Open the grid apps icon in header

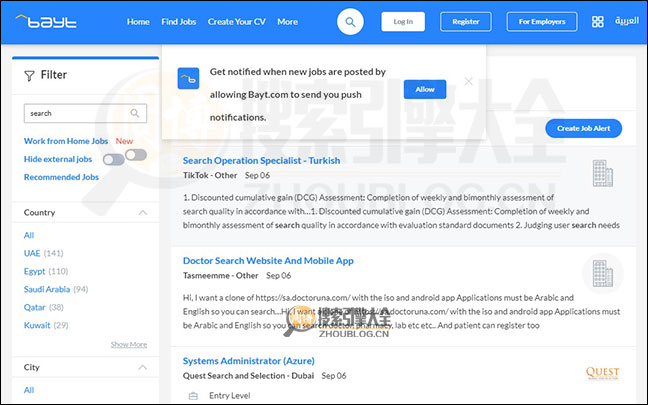pos(597,21)
